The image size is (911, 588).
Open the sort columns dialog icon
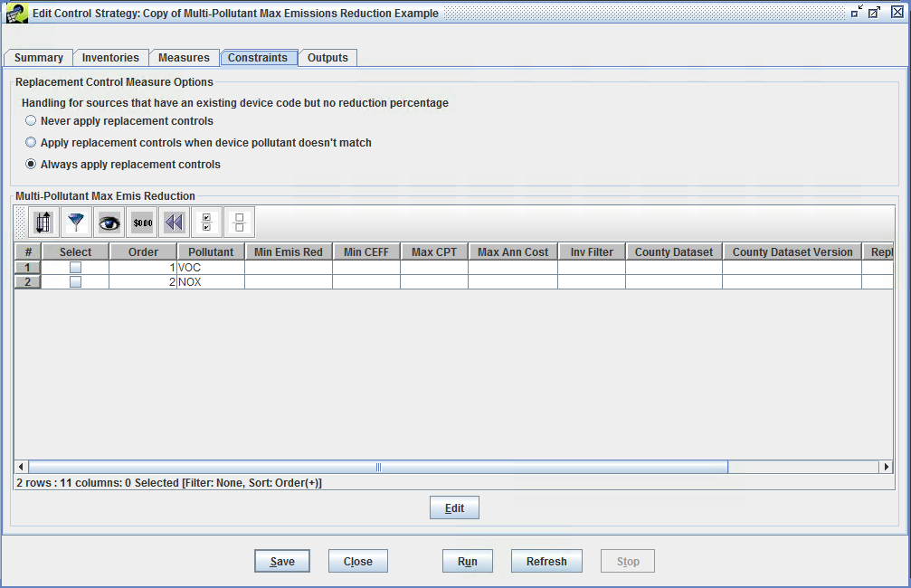(x=44, y=222)
